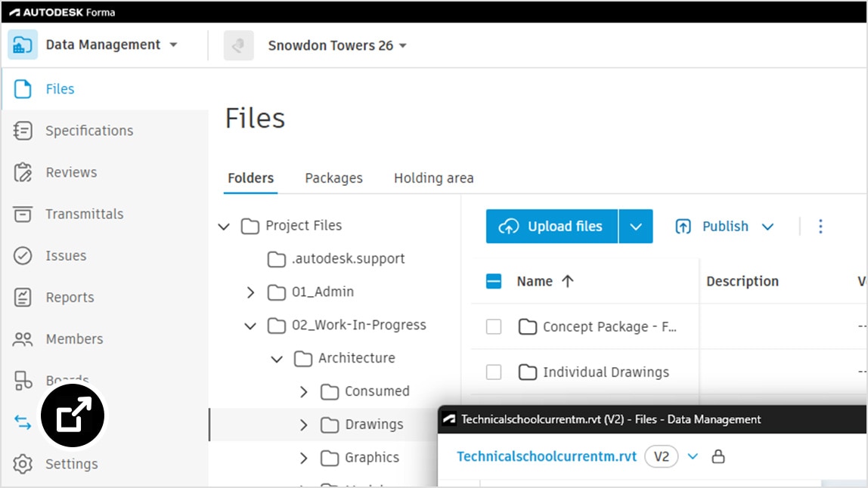This screenshot has height=488, width=868.
Task: Click the V2 version badge
Action: click(662, 457)
